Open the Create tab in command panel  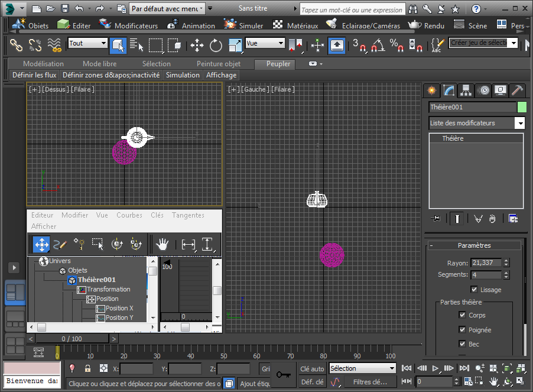pos(432,90)
